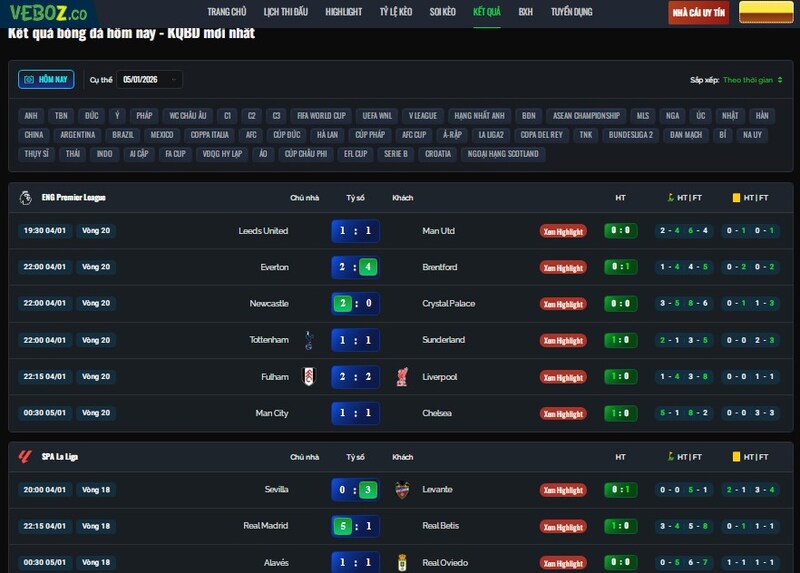Image resolution: width=800 pixels, height=573 pixels.
Task: Expand the Theo thời gian sort dropdown
Action: (x=751, y=79)
